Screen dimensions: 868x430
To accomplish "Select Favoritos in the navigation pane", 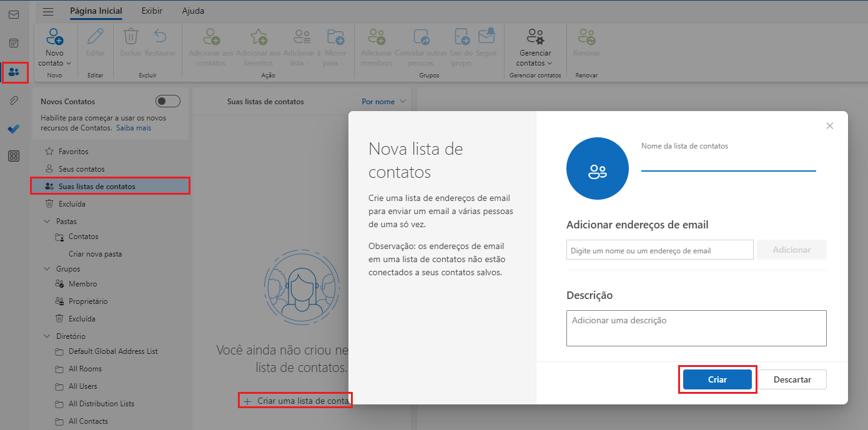I will [111, 152].
